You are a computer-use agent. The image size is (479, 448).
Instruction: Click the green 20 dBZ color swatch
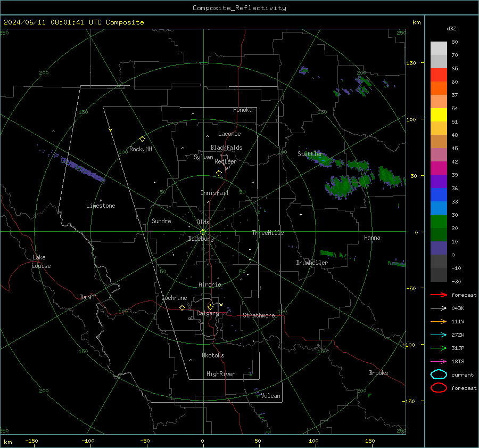pyautogui.click(x=439, y=222)
